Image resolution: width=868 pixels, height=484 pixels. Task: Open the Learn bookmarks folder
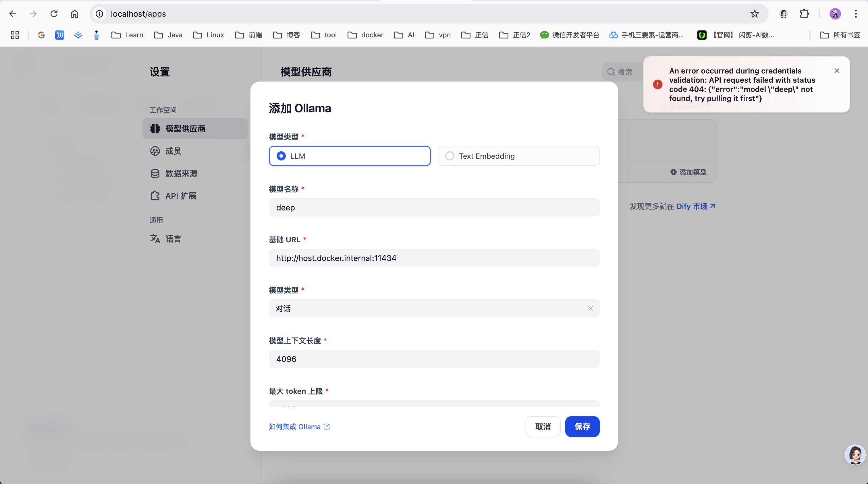pyautogui.click(x=127, y=35)
